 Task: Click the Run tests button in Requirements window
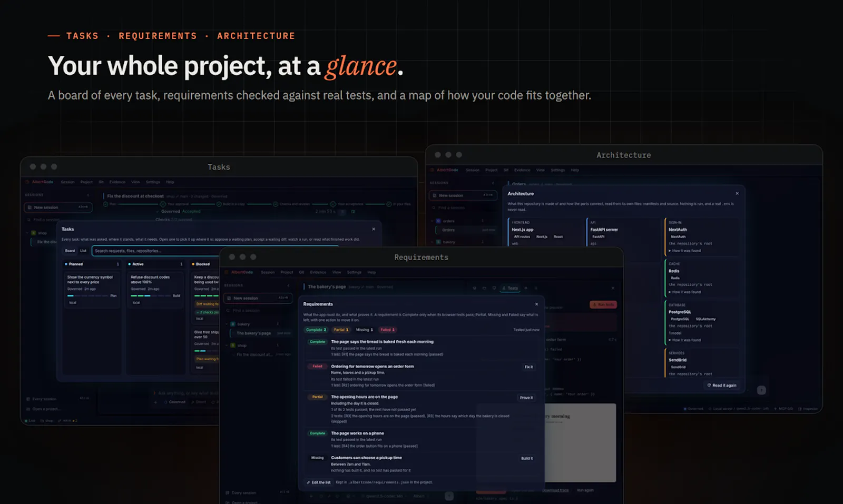point(603,304)
